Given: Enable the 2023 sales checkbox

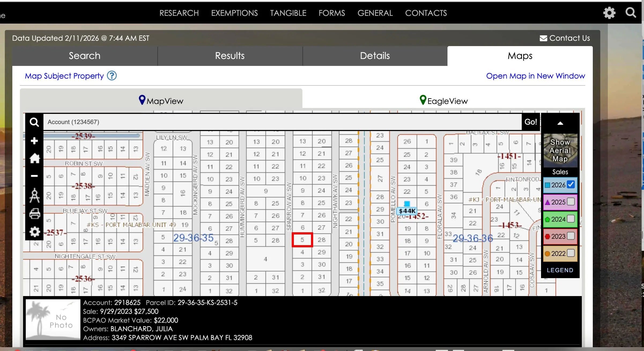Looking at the screenshot, I should 571,236.
